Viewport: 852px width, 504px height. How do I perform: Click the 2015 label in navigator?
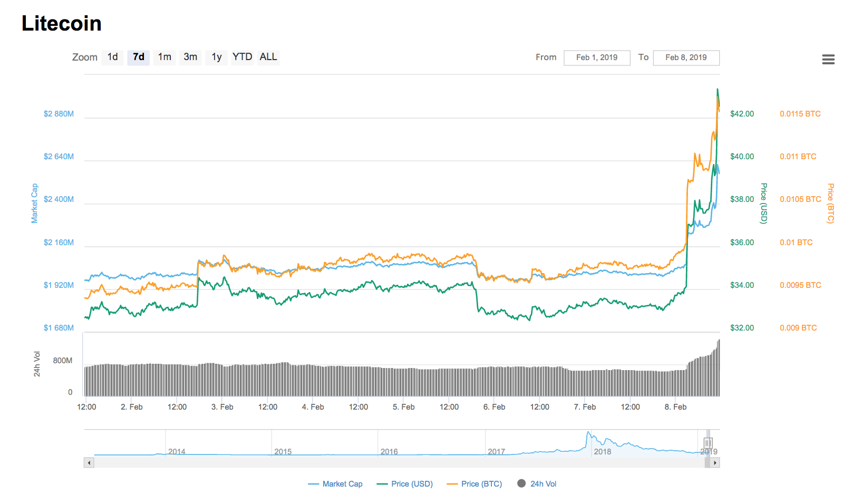tap(283, 452)
